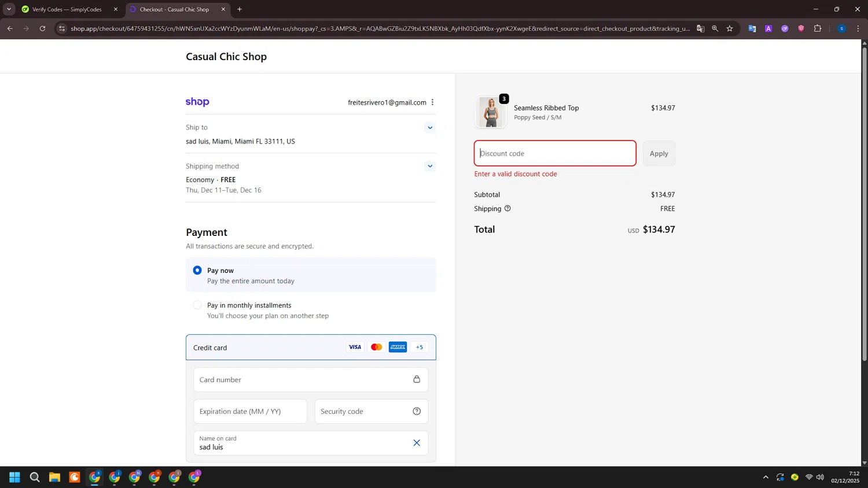
Task: Select the Credit card payment method
Action: coord(311,347)
